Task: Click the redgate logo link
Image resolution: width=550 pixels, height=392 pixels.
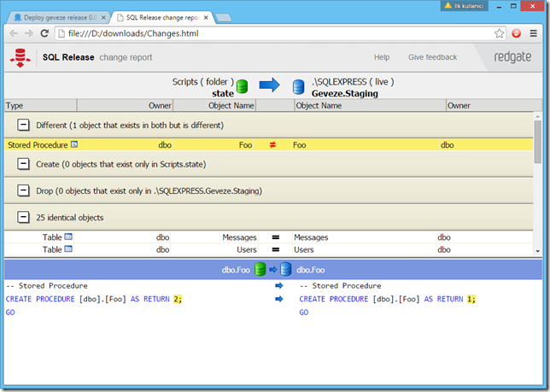Action: pyautogui.click(x=512, y=57)
